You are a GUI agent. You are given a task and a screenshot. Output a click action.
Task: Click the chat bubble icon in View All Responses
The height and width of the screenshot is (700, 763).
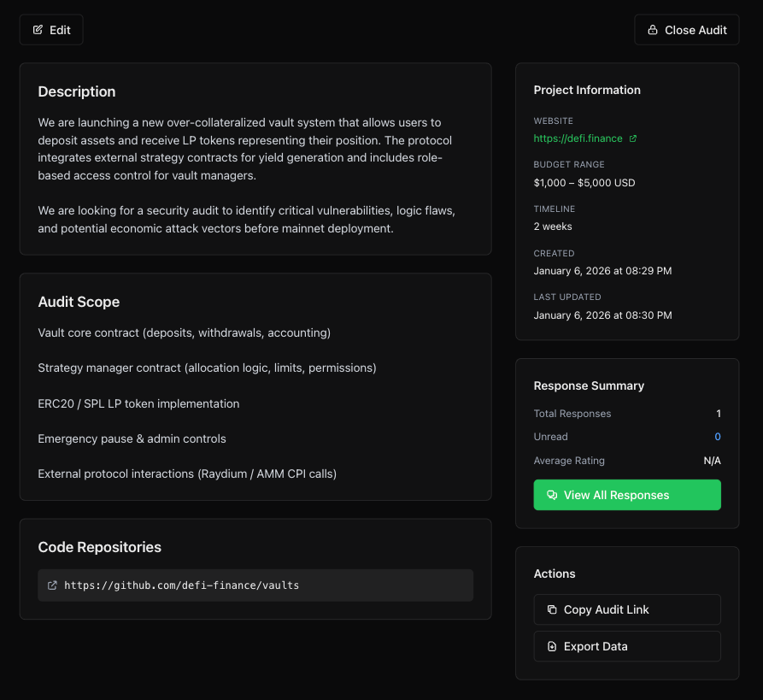(552, 495)
